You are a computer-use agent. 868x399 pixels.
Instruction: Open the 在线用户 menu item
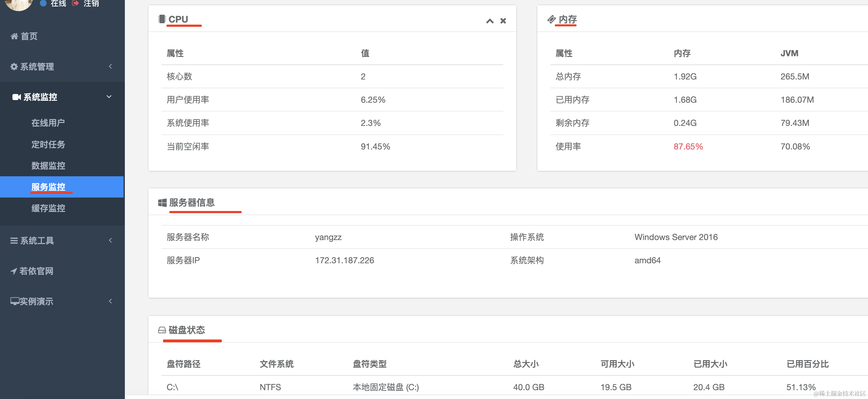click(x=48, y=123)
